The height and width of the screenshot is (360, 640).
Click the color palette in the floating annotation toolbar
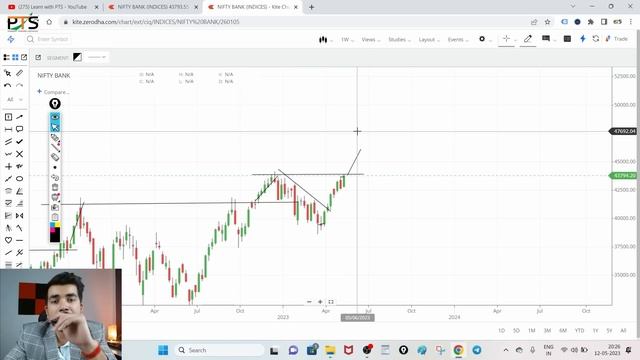pyautogui.click(x=55, y=232)
